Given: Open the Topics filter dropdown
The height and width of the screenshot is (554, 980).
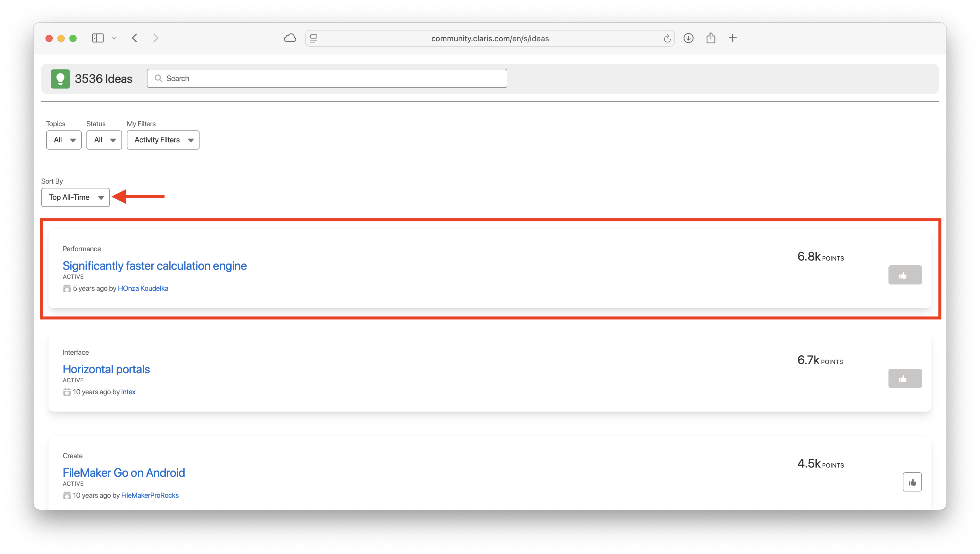Looking at the screenshot, I should pos(63,140).
